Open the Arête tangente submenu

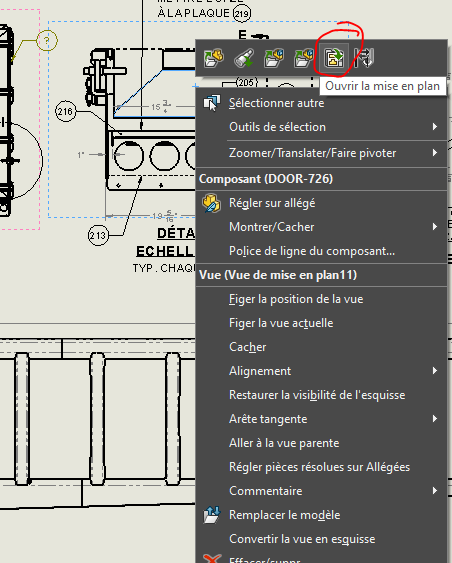(435, 419)
